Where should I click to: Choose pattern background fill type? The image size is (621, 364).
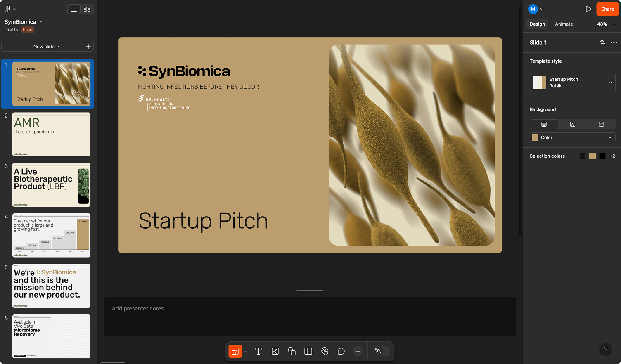click(x=573, y=124)
